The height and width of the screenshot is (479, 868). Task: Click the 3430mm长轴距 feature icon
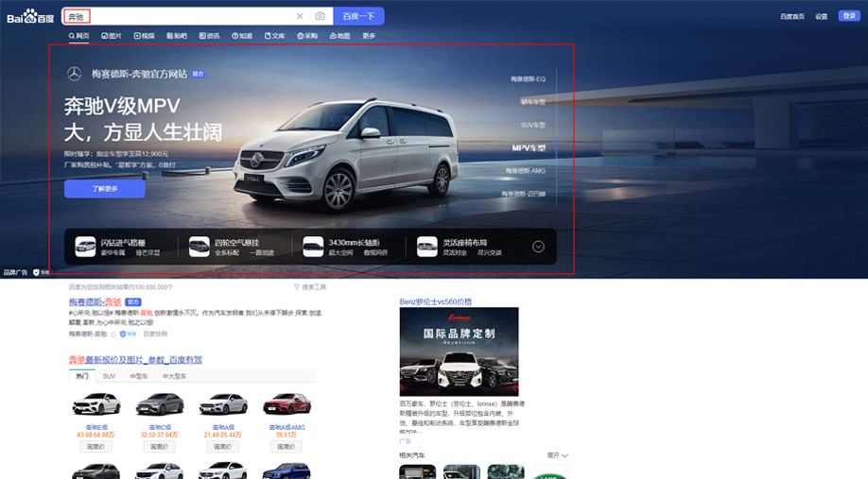tap(313, 247)
